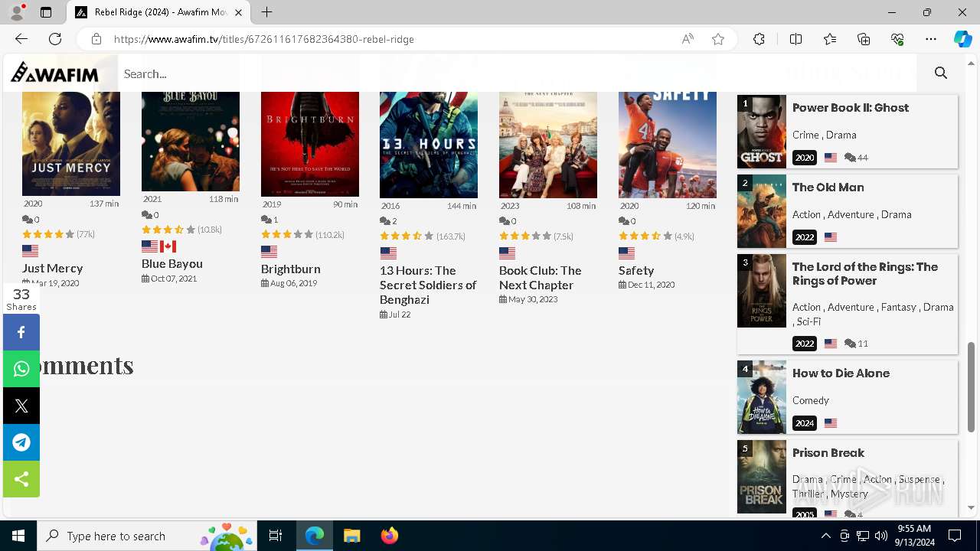
Task: Click the Prison Break thumbnail
Action: point(762,477)
